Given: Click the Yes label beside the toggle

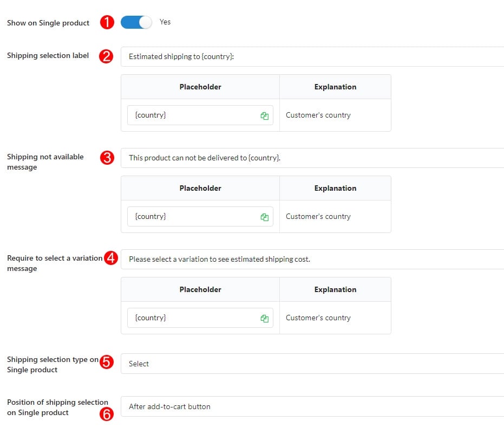Looking at the screenshot, I should (165, 22).
